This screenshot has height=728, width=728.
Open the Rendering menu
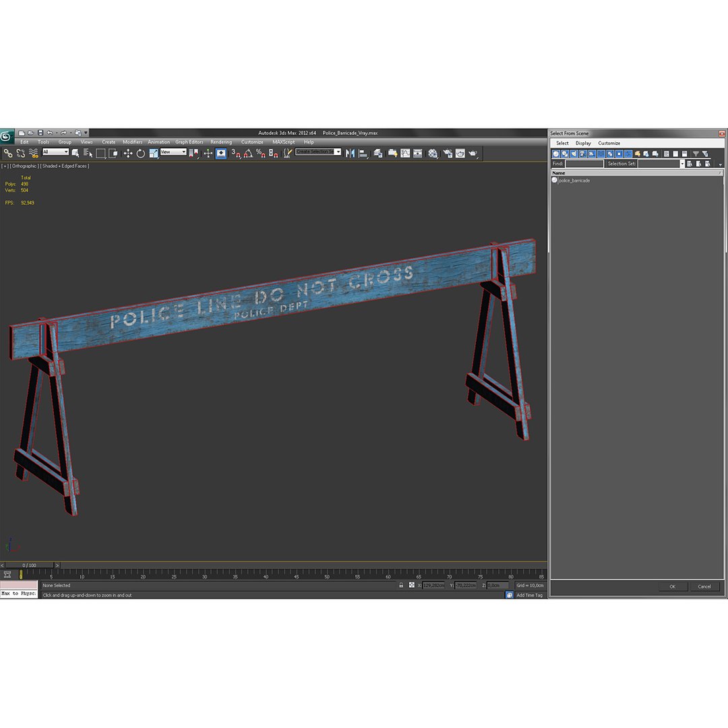click(x=221, y=142)
